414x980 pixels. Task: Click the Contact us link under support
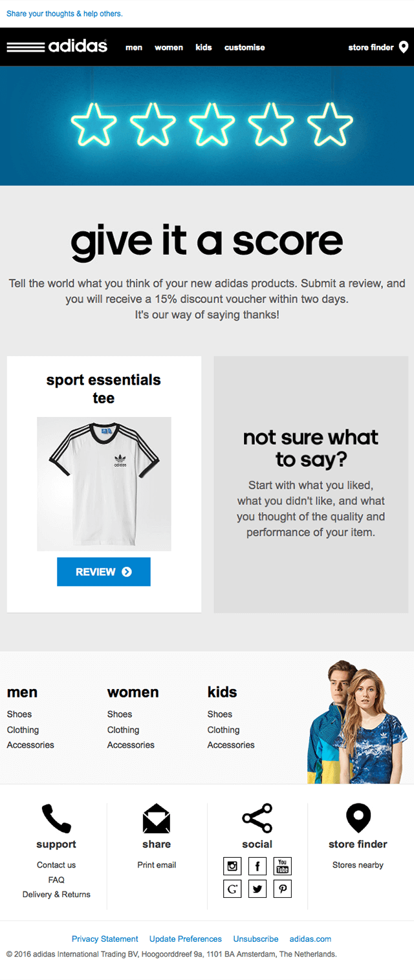click(x=56, y=865)
